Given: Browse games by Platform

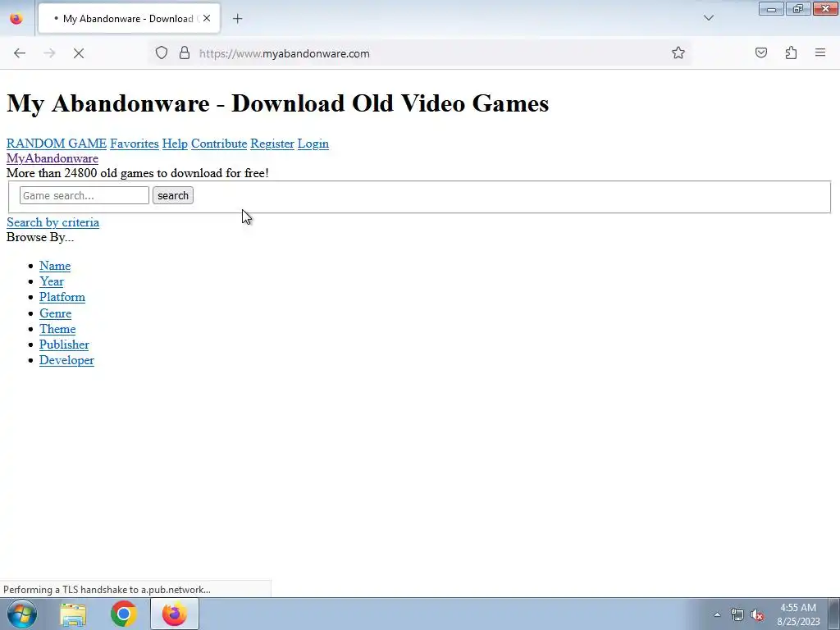Looking at the screenshot, I should [x=62, y=297].
